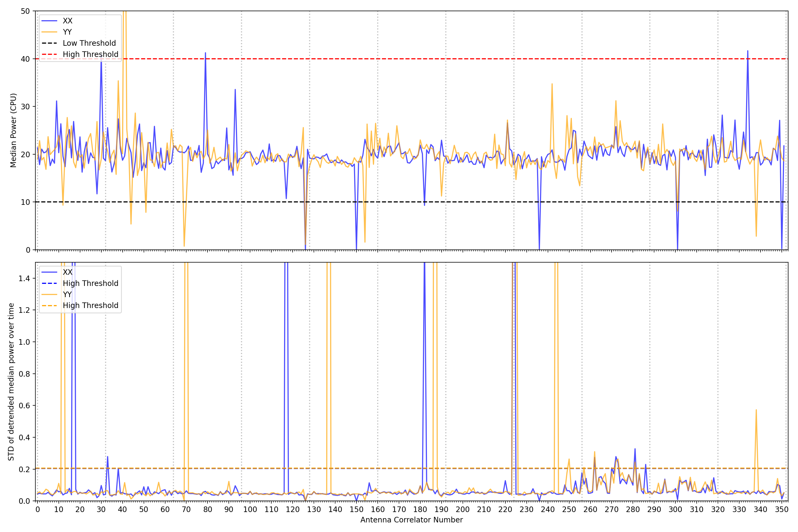Click the y-axis tick label 40 in top plot
798x532 pixels.
[25, 59]
